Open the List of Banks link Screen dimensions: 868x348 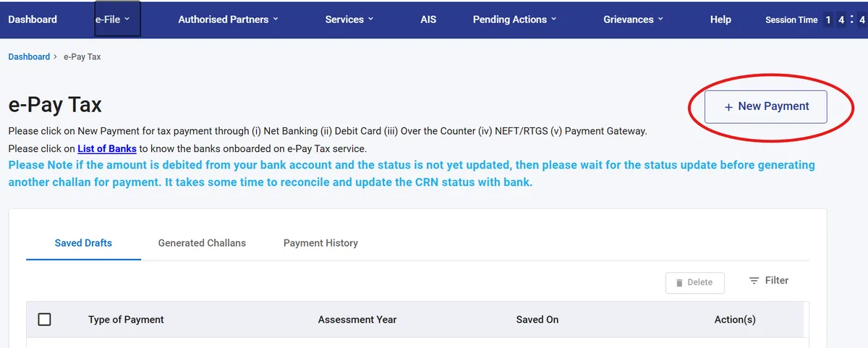107,149
